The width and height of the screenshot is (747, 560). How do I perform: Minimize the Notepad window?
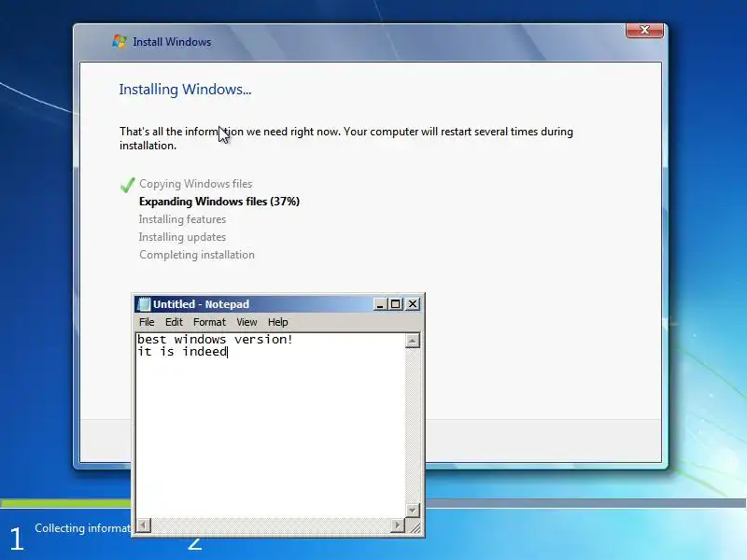tap(380, 304)
